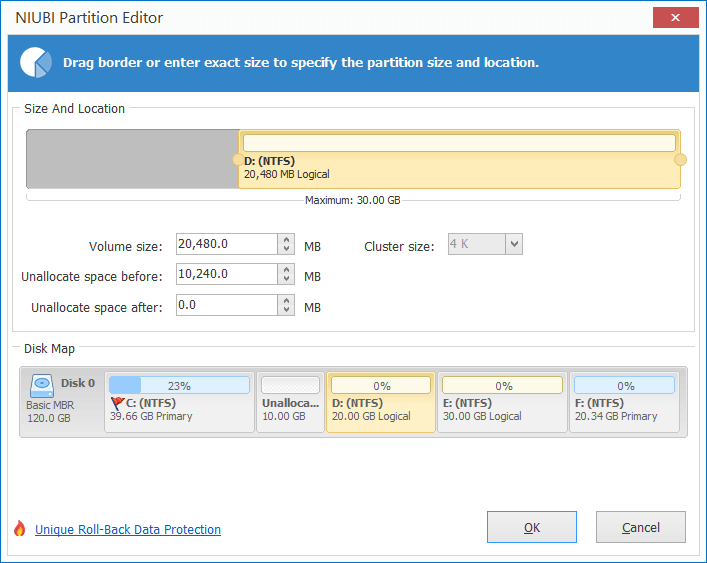
Task: Click the Volume size input field
Action: click(x=227, y=244)
